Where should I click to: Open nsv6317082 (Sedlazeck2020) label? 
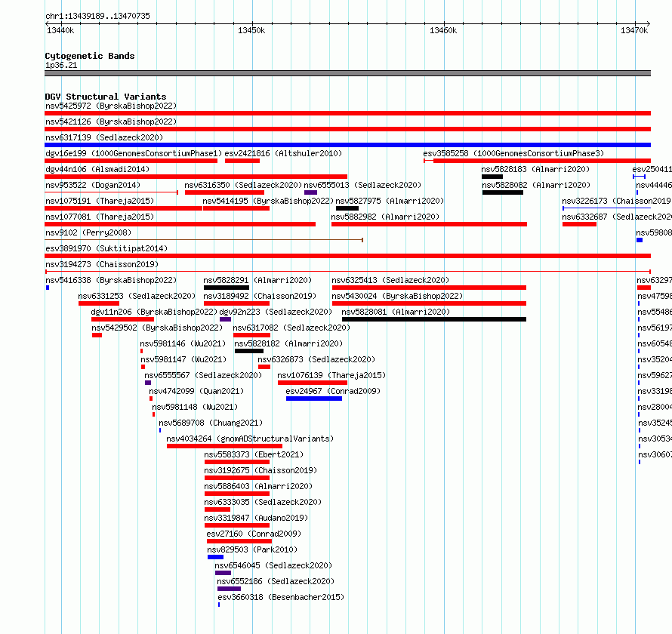click(x=291, y=328)
